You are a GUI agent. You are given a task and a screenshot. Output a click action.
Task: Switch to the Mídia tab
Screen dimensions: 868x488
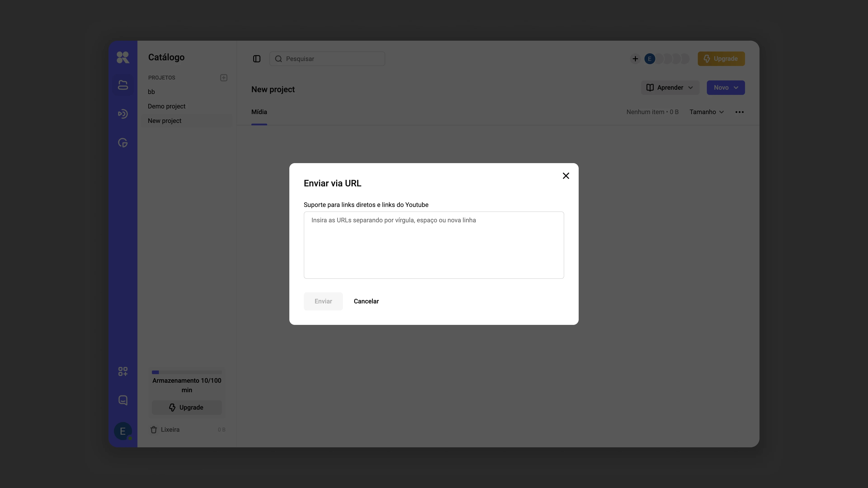259,112
